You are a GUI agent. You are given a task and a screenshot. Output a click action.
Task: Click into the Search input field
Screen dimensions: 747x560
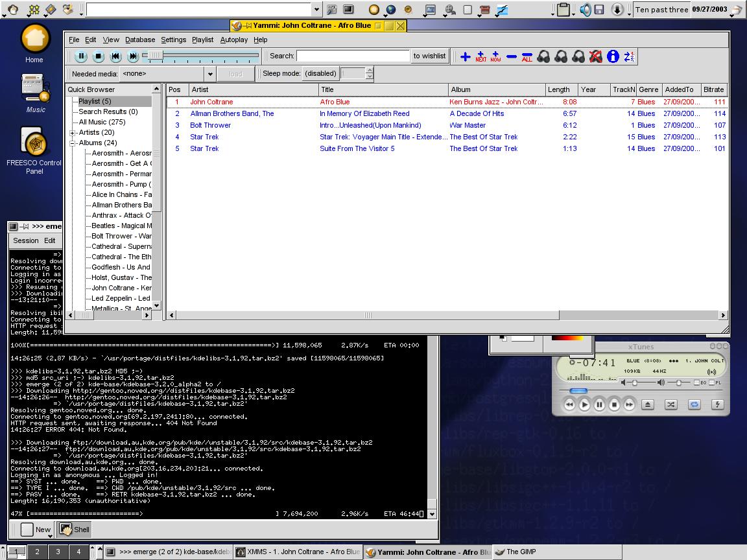tap(353, 56)
